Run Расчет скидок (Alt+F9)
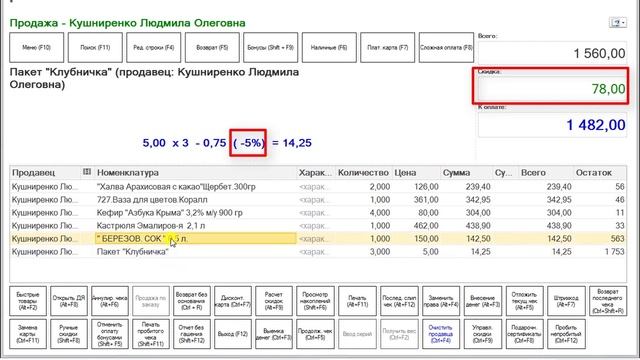Screen dimensions: 640x360 coord(274,301)
